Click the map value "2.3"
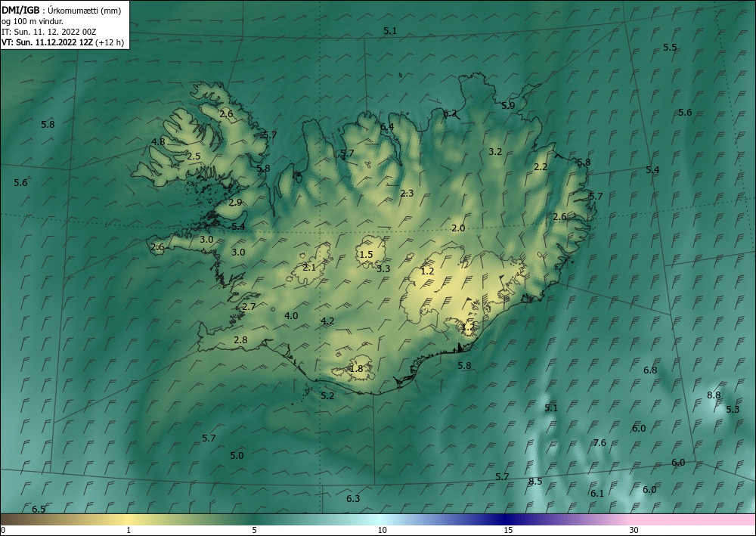The image size is (756, 536). pyautogui.click(x=407, y=194)
